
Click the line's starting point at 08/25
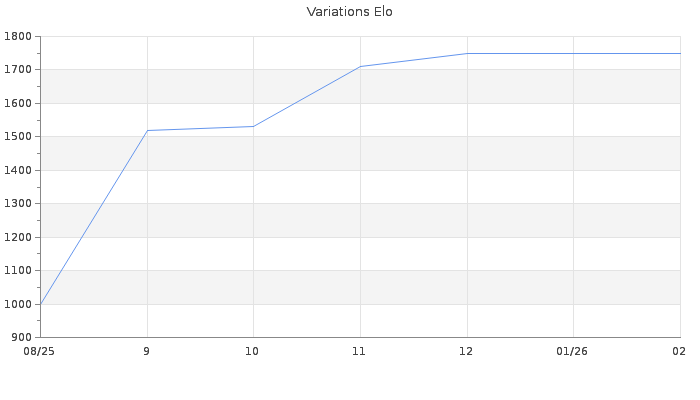(41, 303)
